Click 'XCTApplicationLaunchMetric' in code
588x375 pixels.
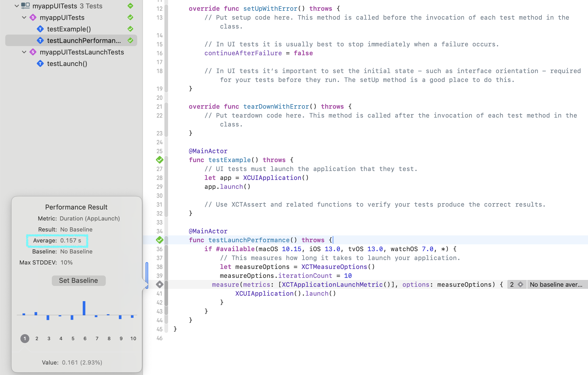332,285
